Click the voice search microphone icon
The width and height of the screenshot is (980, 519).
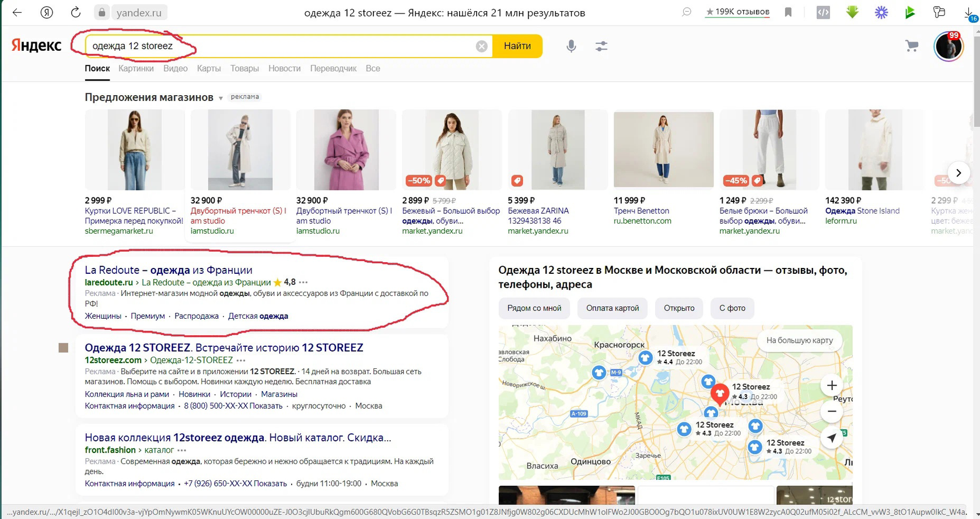(x=571, y=46)
